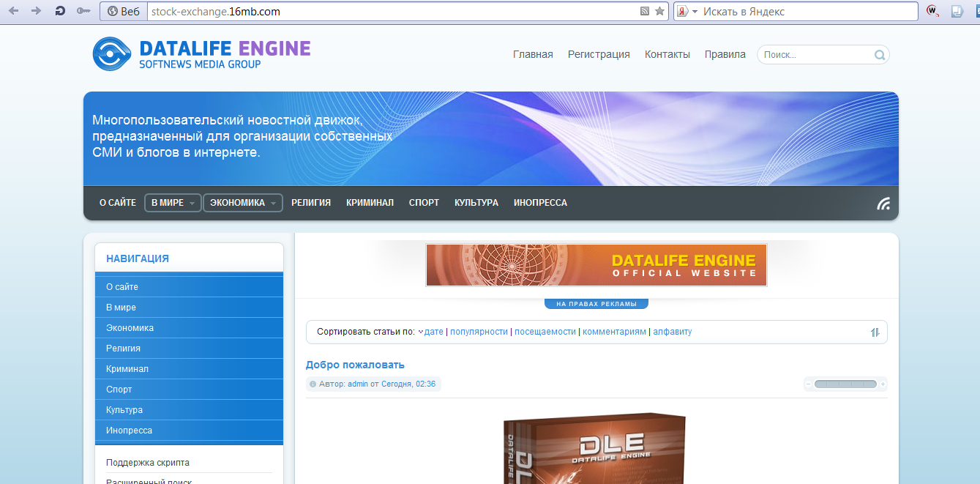Sort articles by дате
Viewport: 980px width, 484px height.
click(433, 332)
